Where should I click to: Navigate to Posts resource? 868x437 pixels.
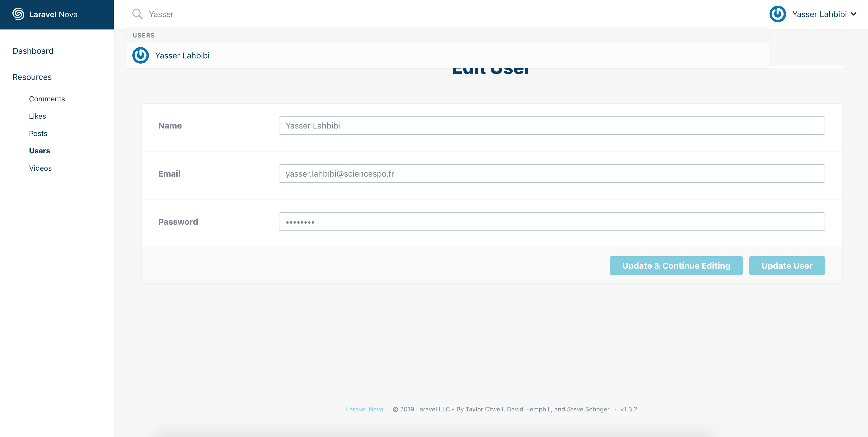[38, 133]
